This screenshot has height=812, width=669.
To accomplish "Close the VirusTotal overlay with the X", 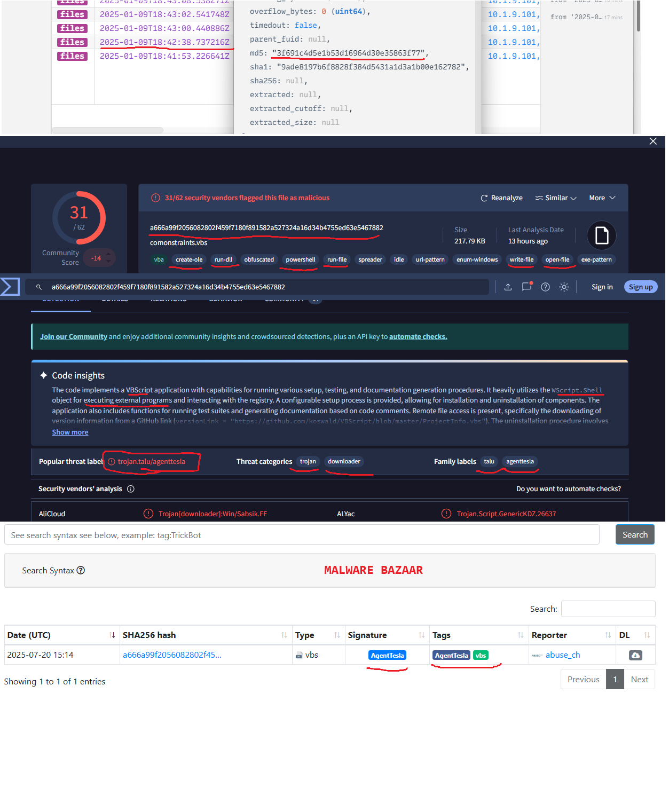I will click(x=653, y=141).
